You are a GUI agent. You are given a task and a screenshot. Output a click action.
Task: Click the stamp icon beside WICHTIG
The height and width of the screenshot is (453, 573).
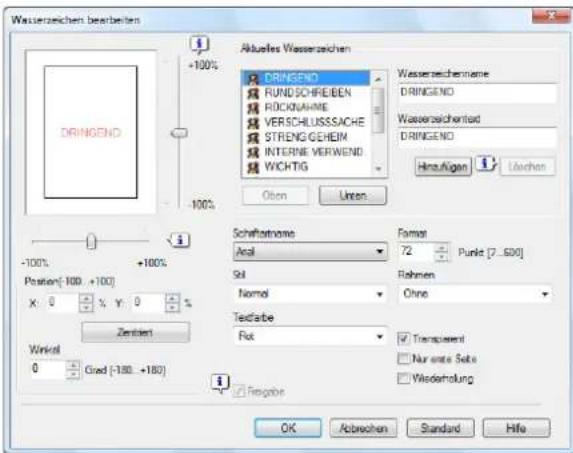coord(253,167)
